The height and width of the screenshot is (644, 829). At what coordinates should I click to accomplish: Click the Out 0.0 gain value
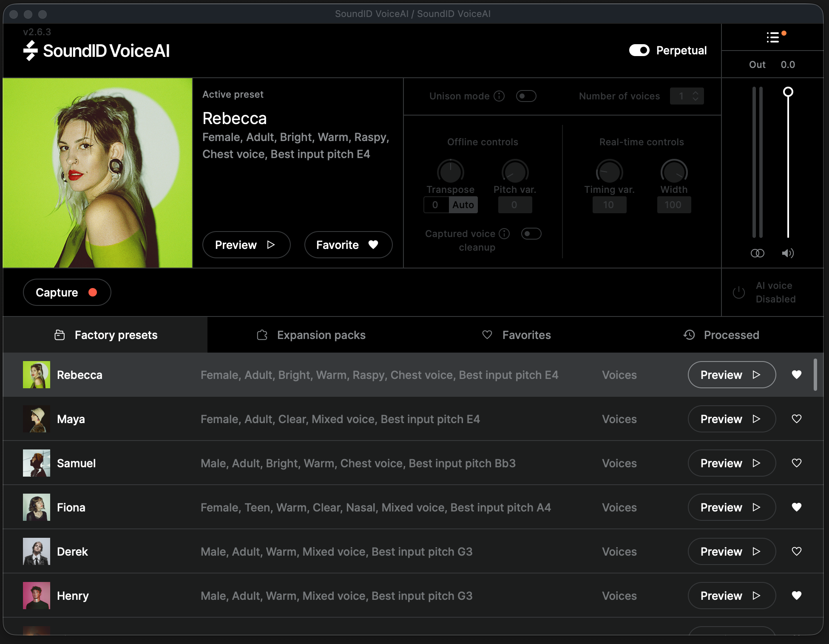coord(788,65)
